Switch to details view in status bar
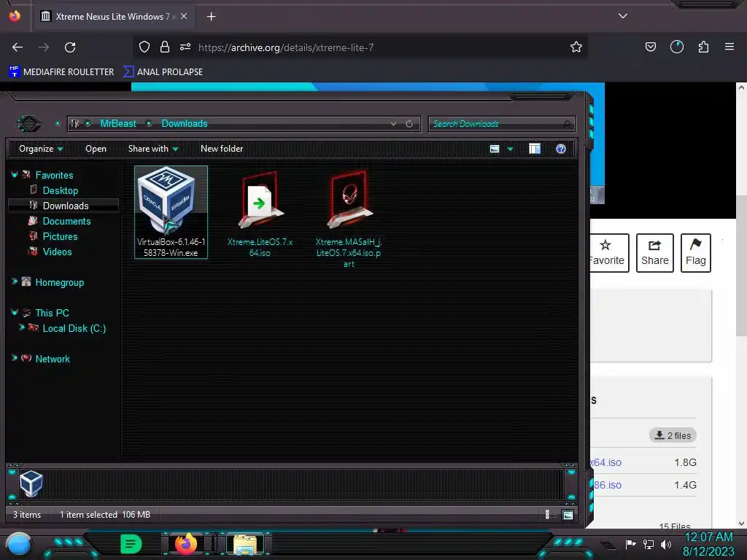The height and width of the screenshot is (560, 747). click(x=547, y=515)
